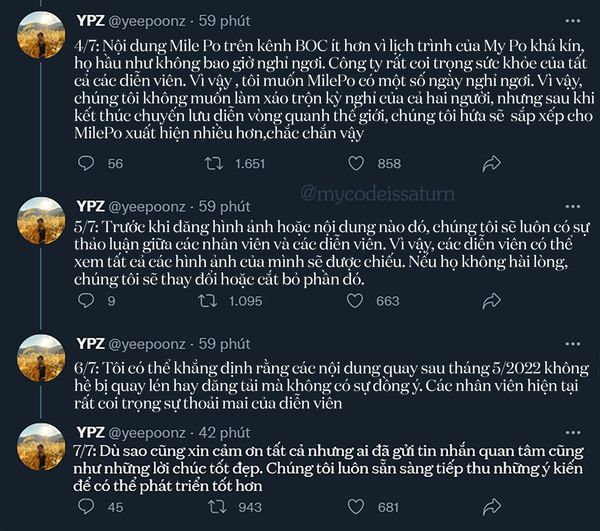Like the 5/7 tweet with 663 likes
The height and width of the screenshot is (531, 600).
click(356, 300)
